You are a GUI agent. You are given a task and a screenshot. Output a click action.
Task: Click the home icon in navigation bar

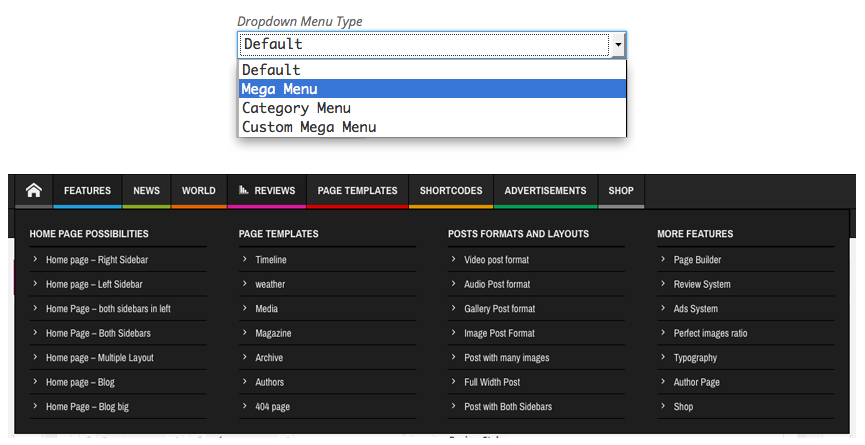[34, 190]
